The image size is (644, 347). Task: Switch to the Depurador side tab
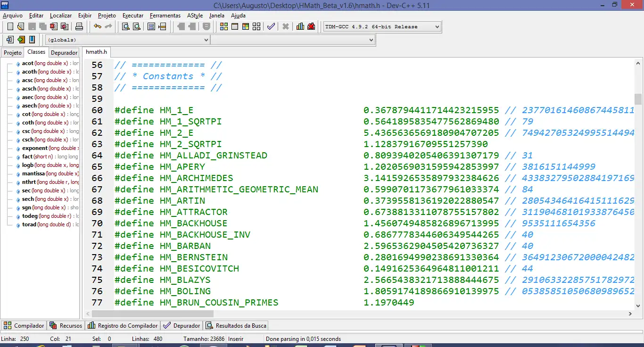tap(64, 53)
